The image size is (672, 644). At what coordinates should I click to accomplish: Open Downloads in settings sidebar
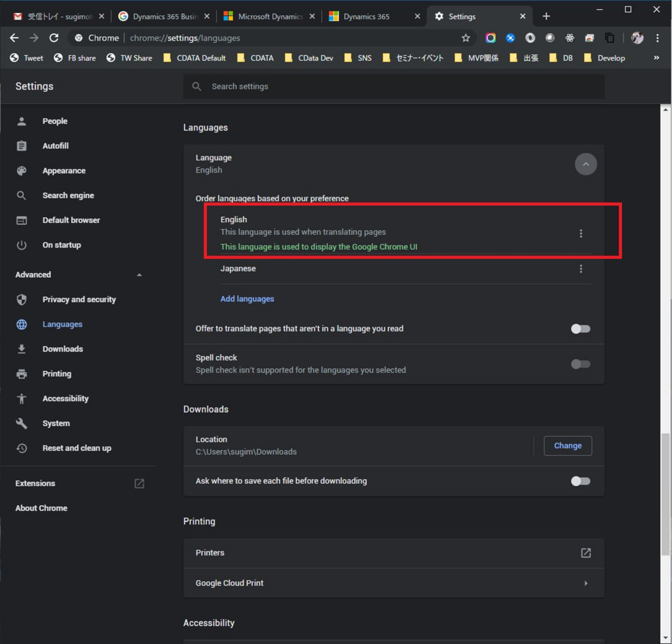(63, 349)
